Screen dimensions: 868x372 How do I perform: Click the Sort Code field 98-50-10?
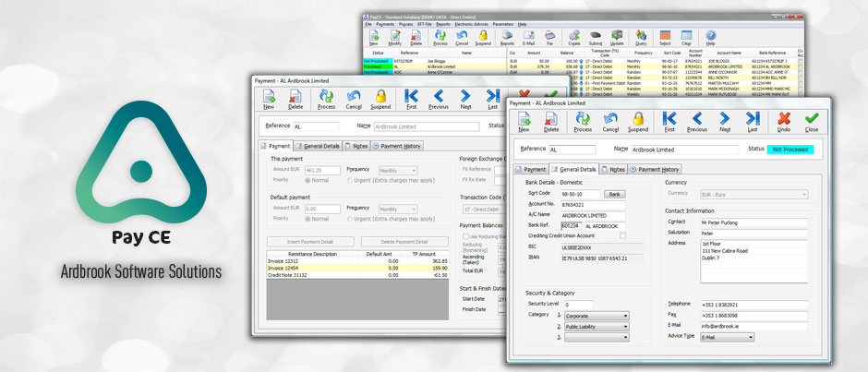pyautogui.click(x=580, y=194)
